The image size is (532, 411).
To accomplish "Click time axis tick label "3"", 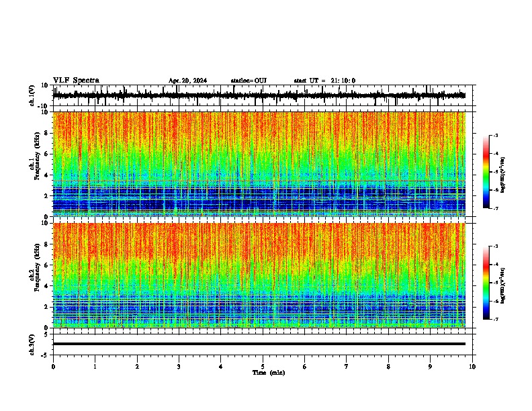I will pos(179,367).
